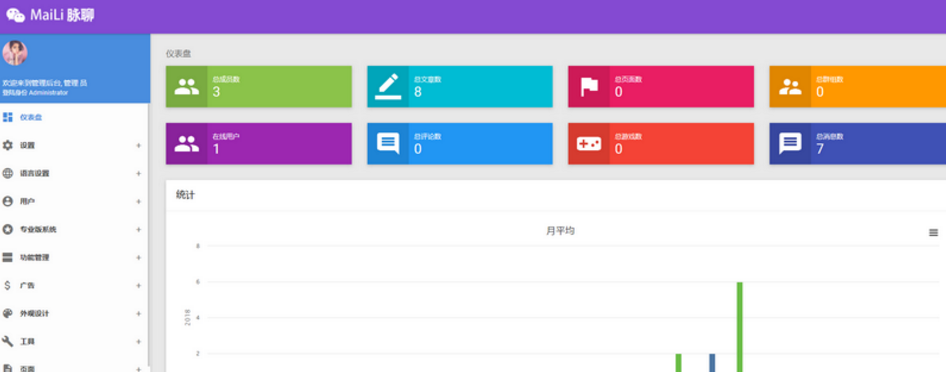This screenshot has width=946, height=372.
Task: Expand the 外观设计 submenu plus sign
Action: click(139, 314)
